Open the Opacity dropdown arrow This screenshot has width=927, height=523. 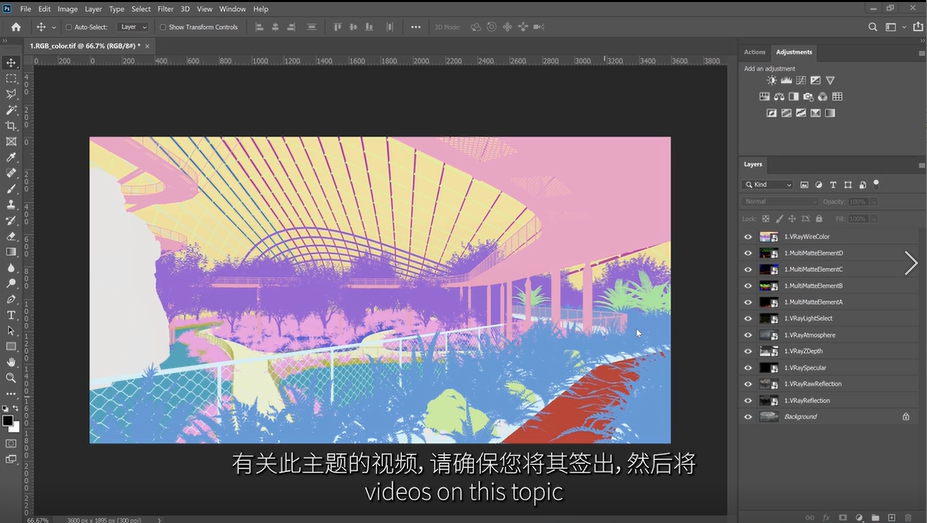874,202
